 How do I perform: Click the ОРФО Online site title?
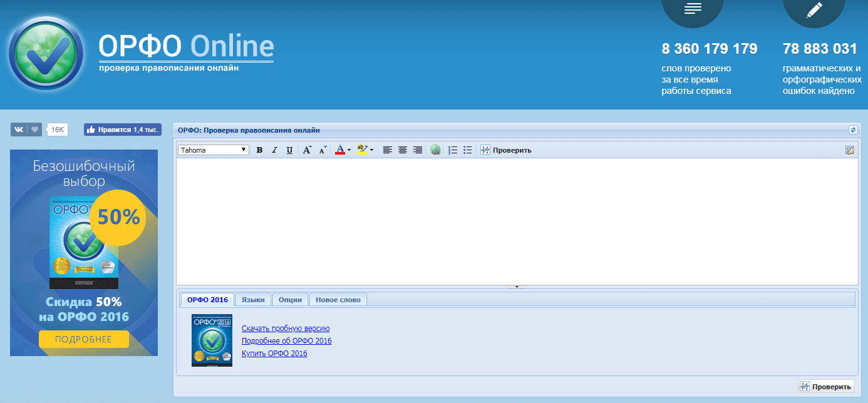pos(186,46)
